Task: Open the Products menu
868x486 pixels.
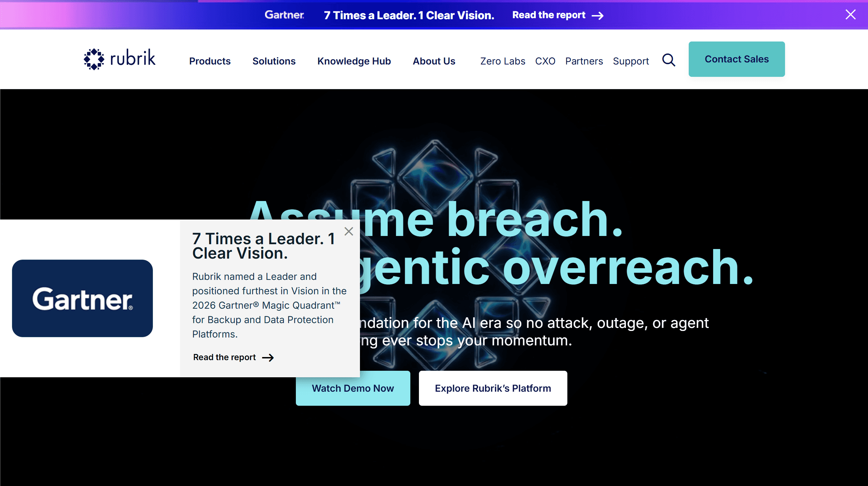Action: click(x=210, y=61)
